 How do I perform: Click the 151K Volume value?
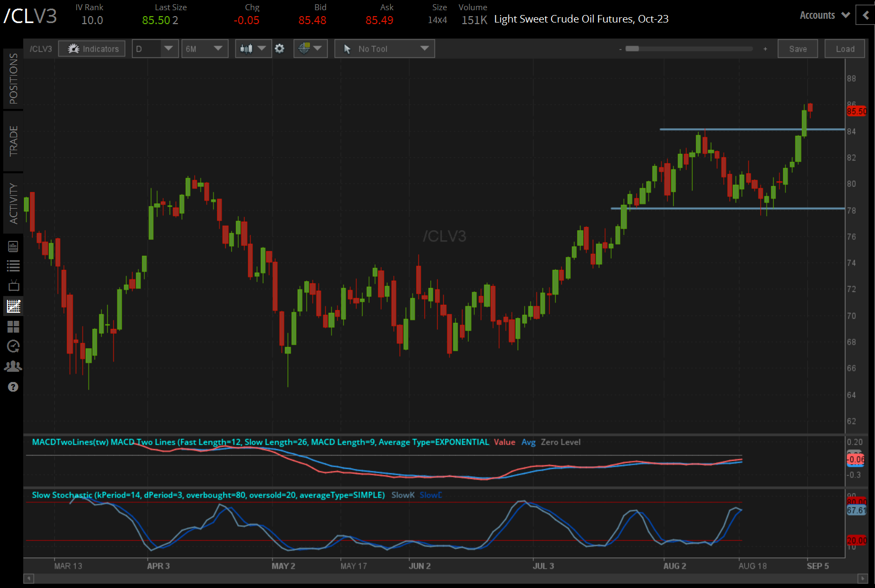pyautogui.click(x=474, y=20)
